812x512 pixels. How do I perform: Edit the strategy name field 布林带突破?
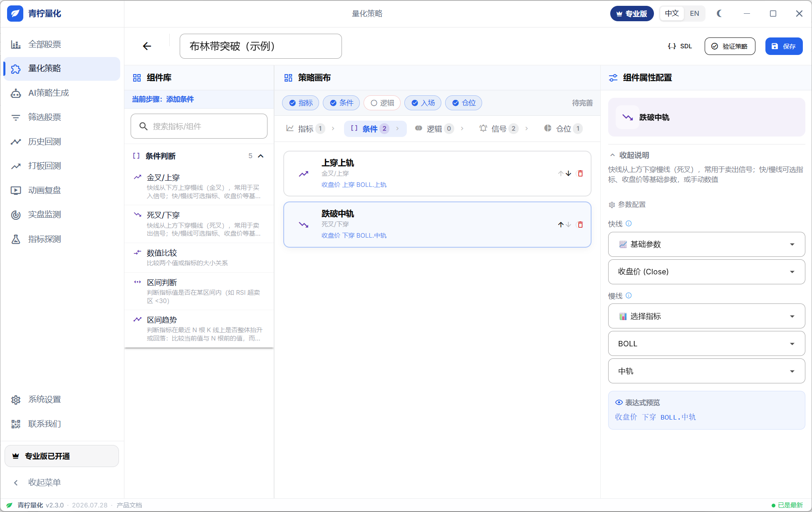[x=261, y=46]
